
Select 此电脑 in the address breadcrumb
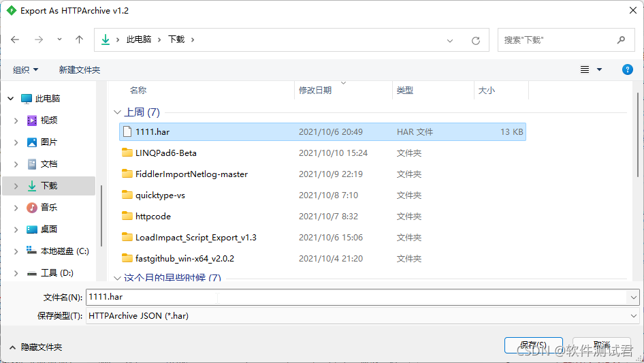[139, 40]
